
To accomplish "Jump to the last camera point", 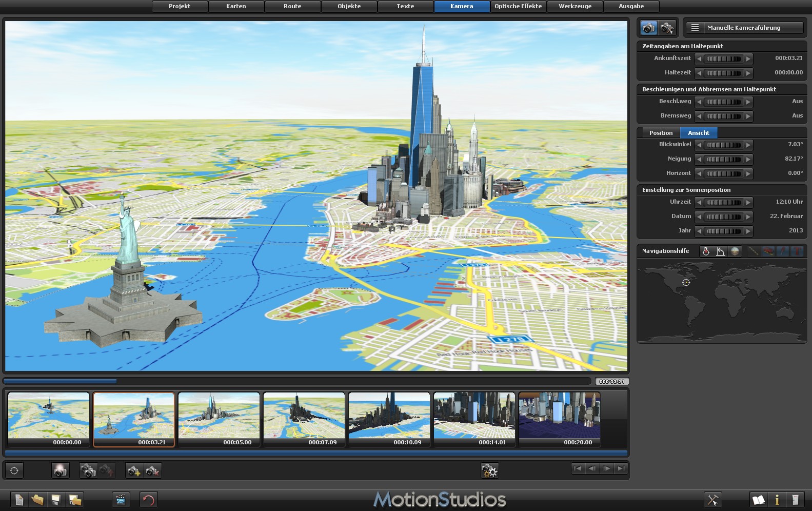I will tap(621, 468).
